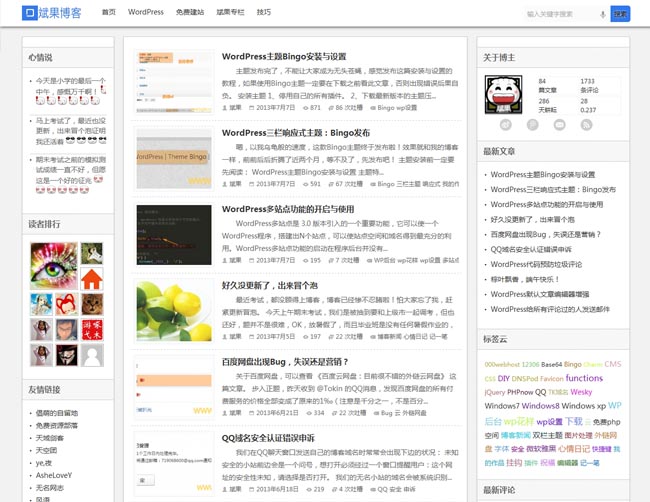Image resolution: width=650 pixels, height=502 pixels.
Task: Open the dark code editor post thumbnail
Action: pos(174,235)
